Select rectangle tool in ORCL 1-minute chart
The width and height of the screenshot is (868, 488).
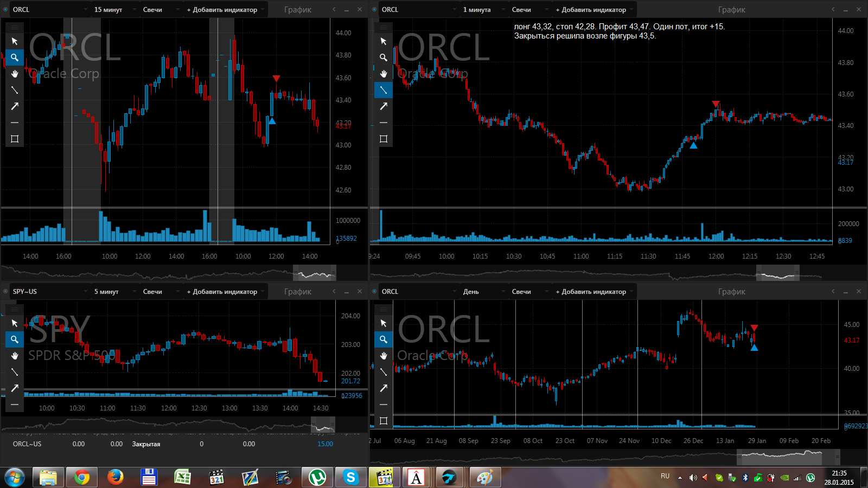(384, 139)
